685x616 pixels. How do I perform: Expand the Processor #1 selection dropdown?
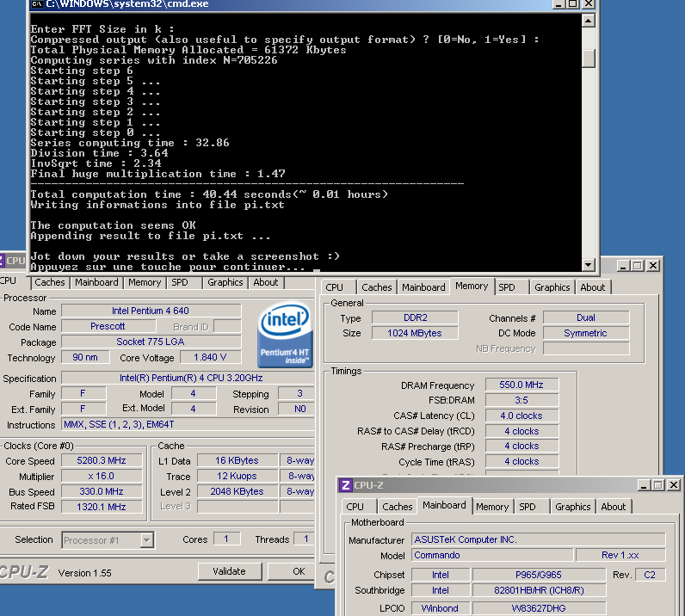(x=147, y=540)
